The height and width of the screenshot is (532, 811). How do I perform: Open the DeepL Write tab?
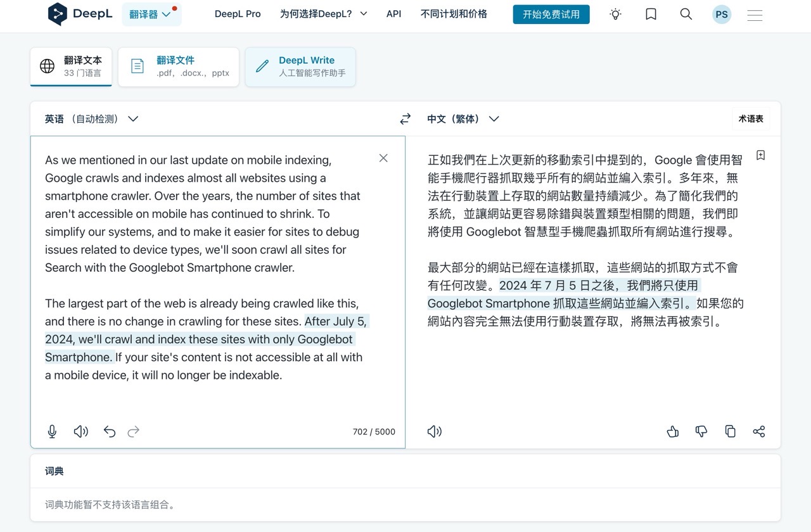click(x=300, y=66)
